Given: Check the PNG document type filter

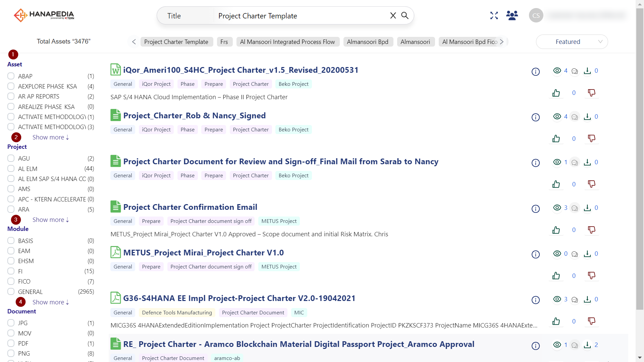Looking at the screenshot, I should [11, 353].
